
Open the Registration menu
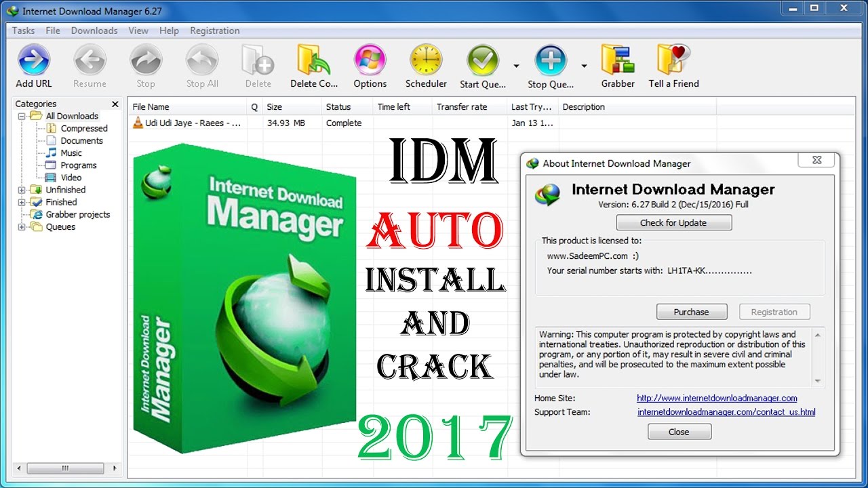point(215,30)
